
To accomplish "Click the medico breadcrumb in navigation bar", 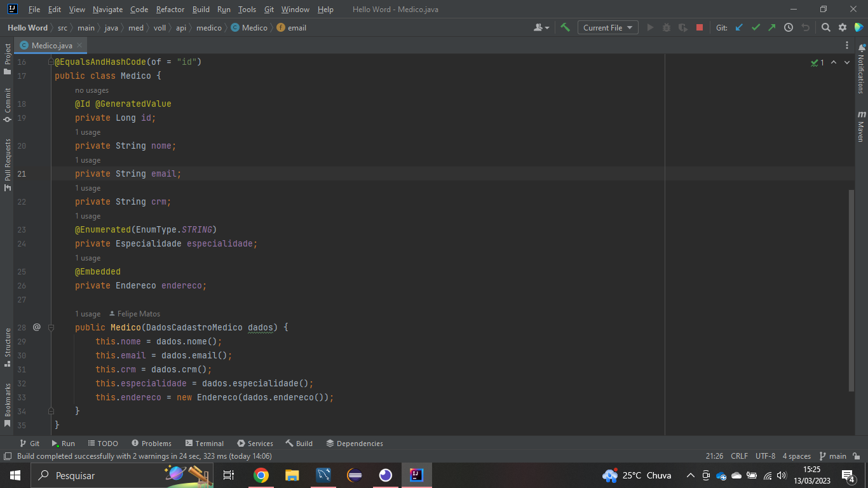I will (x=209, y=28).
